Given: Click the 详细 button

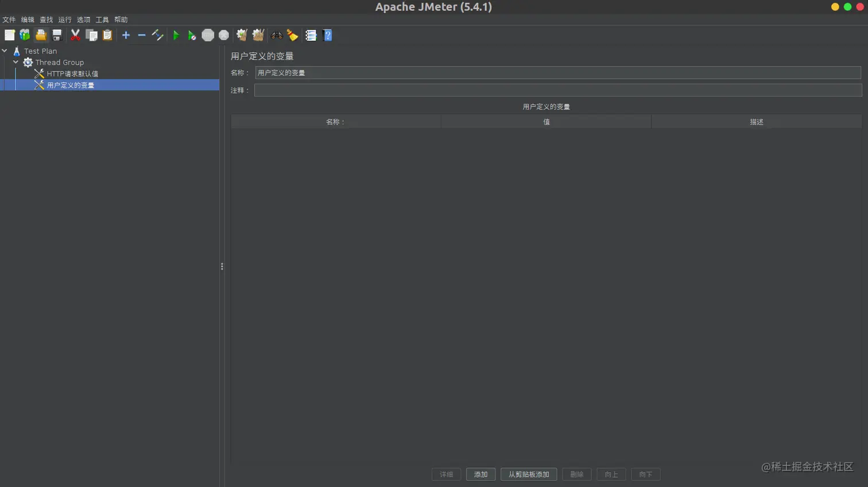Looking at the screenshot, I should (x=446, y=474).
